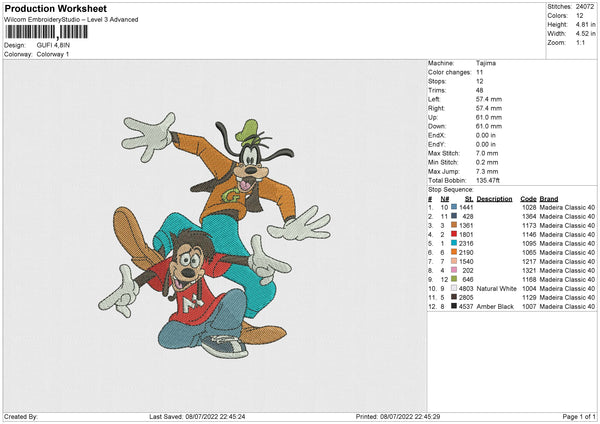Click the green swatch with 646 stitches
Viewport: 600px width, 424px height.
click(x=454, y=279)
